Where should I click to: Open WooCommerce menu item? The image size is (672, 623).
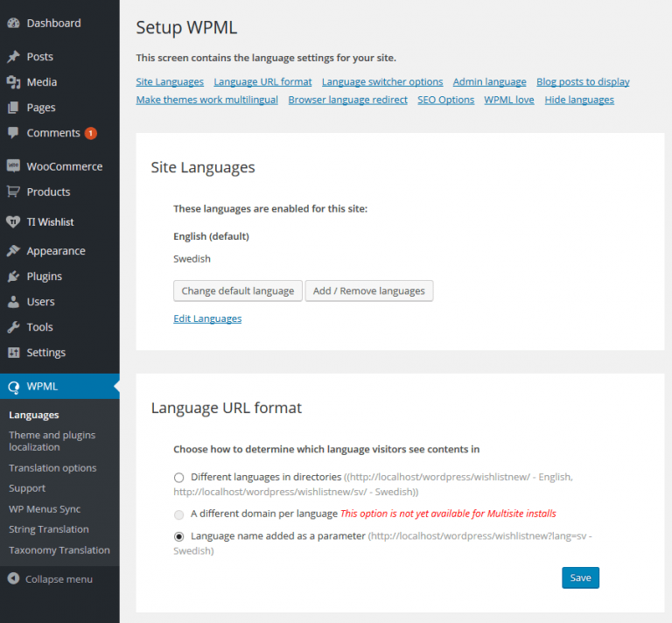[64, 166]
